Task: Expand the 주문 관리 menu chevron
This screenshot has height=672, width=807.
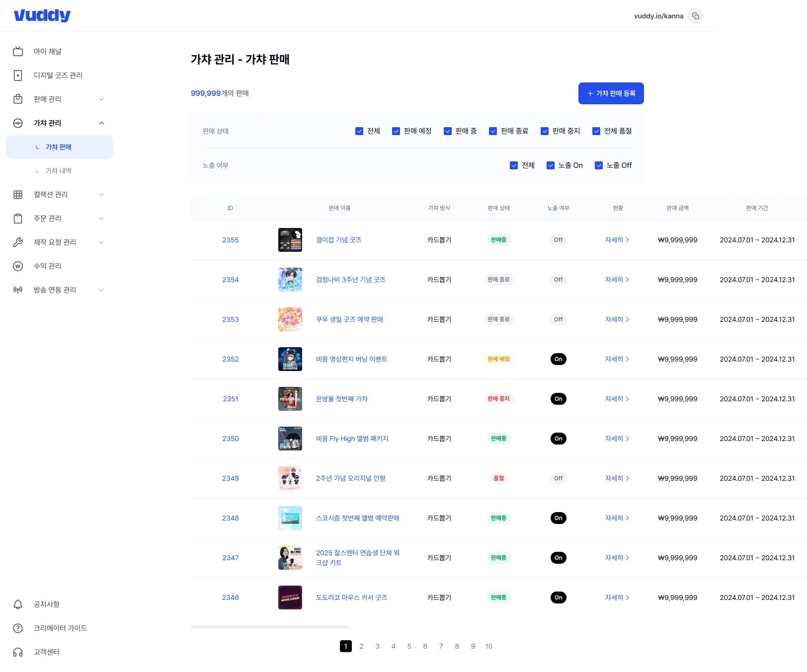Action: (101, 218)
